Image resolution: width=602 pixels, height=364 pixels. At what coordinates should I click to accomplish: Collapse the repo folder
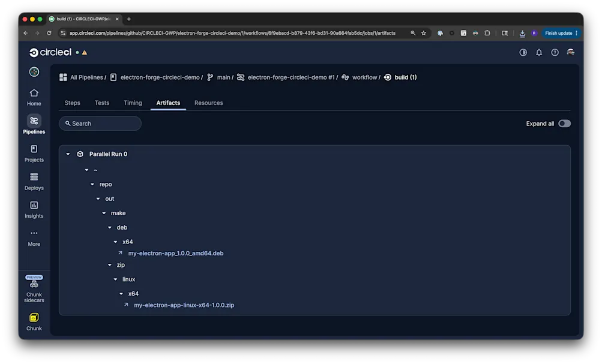92,185
